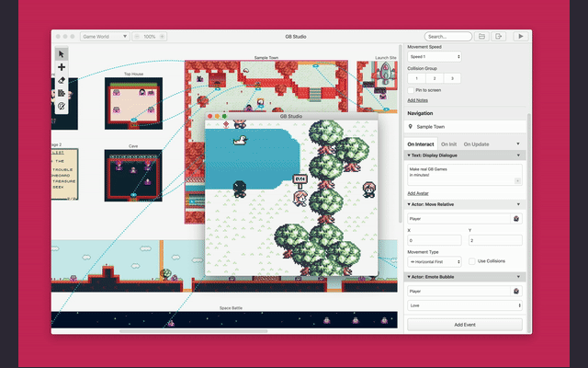
Task: Activate the Eraser tool
Action: (x=62, y=80)
